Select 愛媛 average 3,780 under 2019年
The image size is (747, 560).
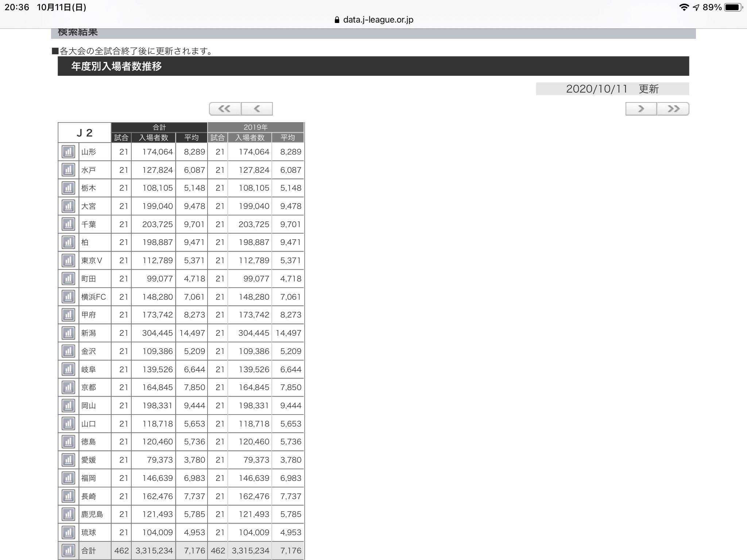pyautogui.click(x=291, y=460)
